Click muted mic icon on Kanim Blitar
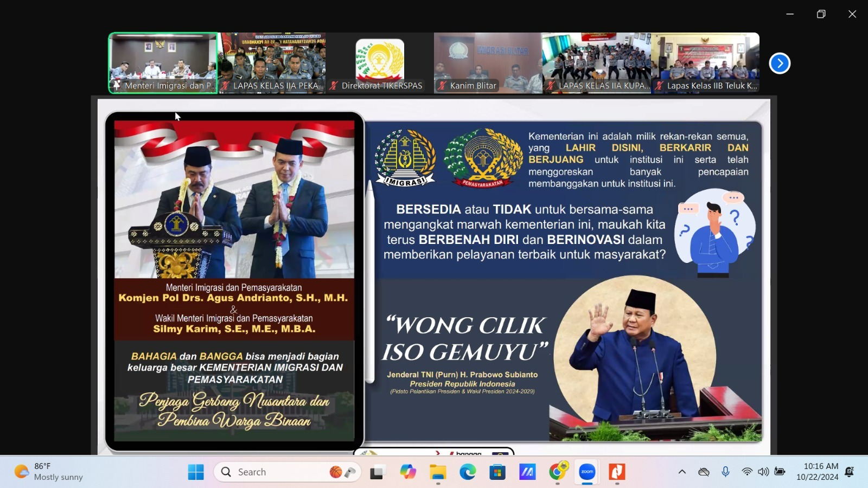Viewport: 868px width, 488px height. coord(442,85)
